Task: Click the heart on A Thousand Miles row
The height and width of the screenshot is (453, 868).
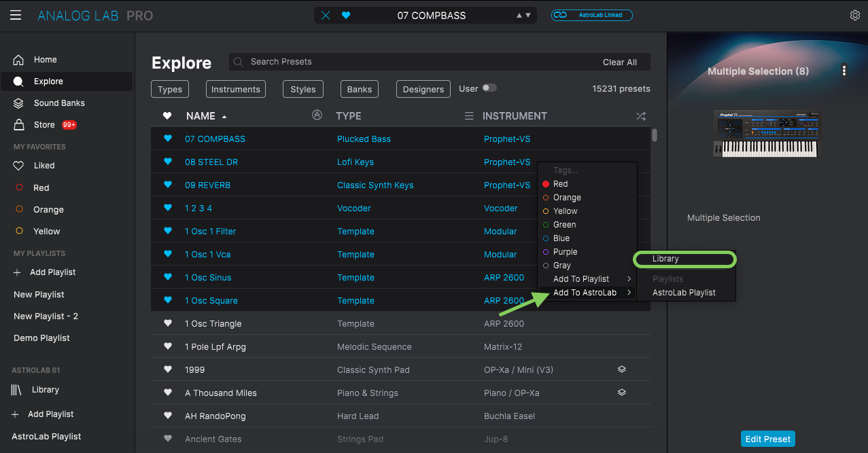Action: [x=168, y=393]
